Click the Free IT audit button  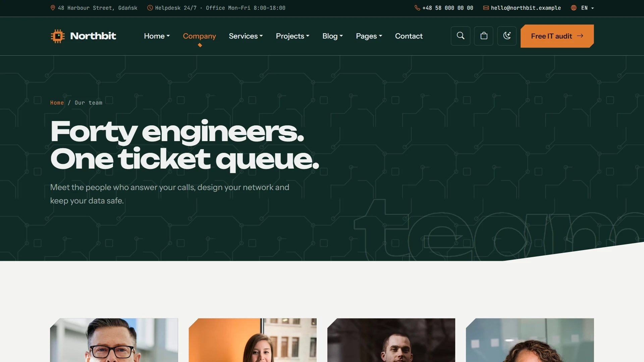pos(557,36)
